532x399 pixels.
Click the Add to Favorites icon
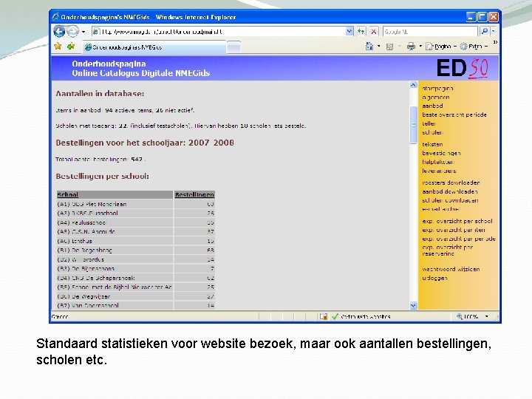click(x=71, y=46)
